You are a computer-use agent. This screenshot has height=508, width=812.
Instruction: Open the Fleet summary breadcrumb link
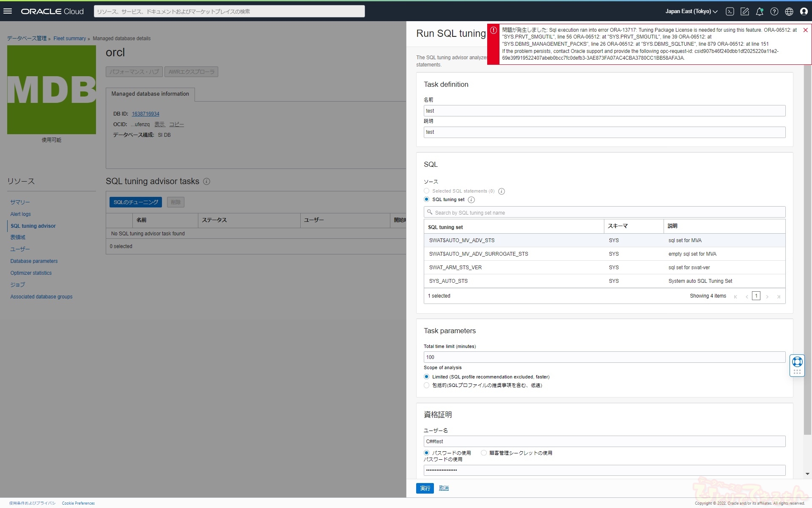coord(69,39)
